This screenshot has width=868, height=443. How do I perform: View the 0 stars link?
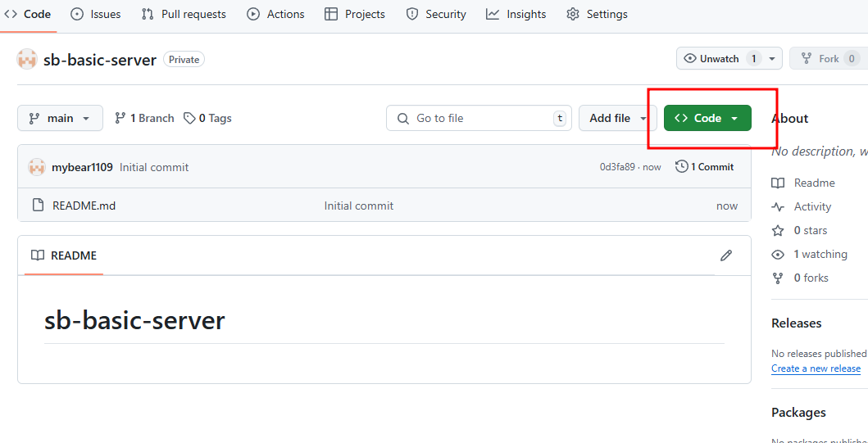pos(799,231)
